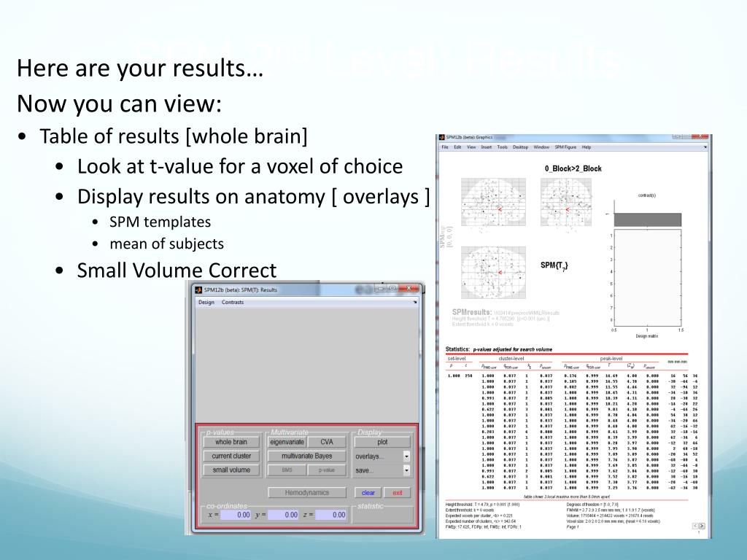Open the Edit menu in Graphics window
747x560 pixels.
click(457, 147)
